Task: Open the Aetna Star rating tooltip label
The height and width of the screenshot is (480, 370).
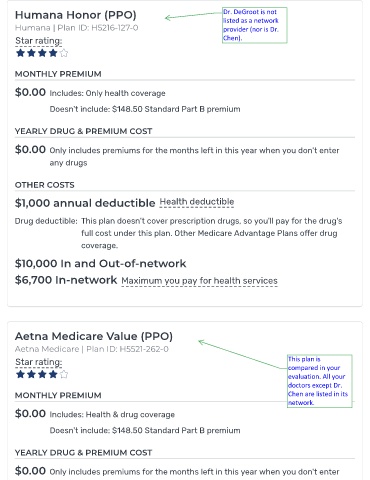Action: [39, 362]
